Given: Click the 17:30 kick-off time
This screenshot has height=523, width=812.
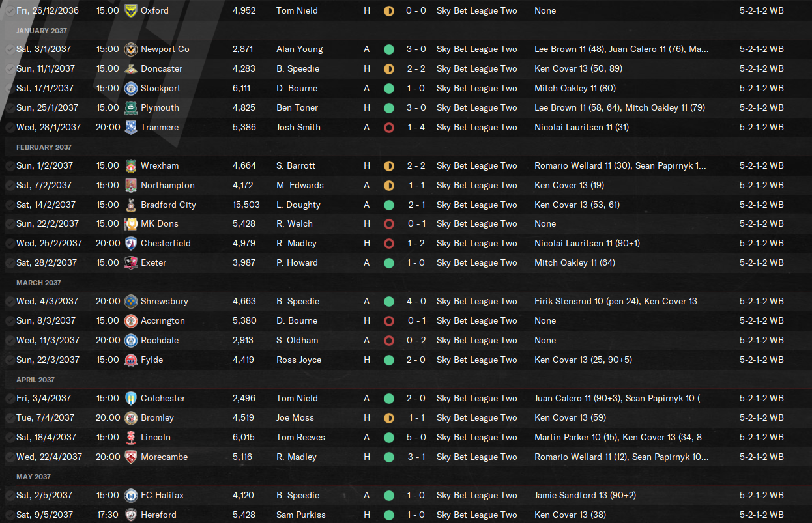Looking at the screenshot, I should pyautogui.click(x=108, y=515).
